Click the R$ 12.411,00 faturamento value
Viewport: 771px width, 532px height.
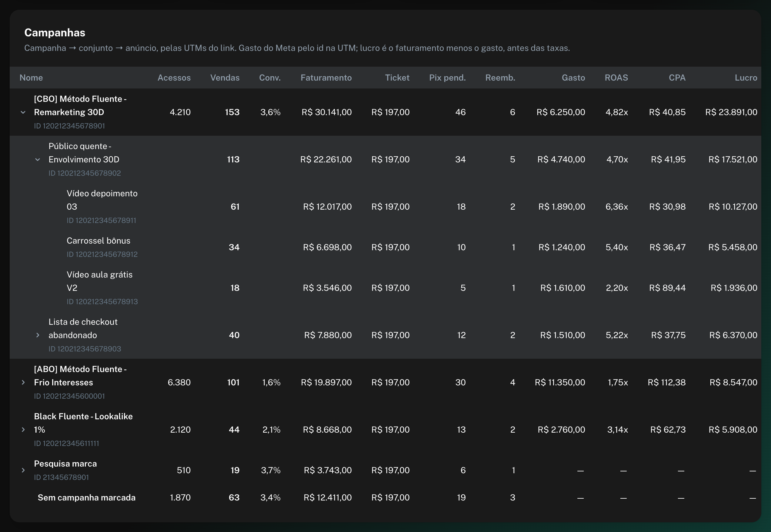click(x=328, y=498)
